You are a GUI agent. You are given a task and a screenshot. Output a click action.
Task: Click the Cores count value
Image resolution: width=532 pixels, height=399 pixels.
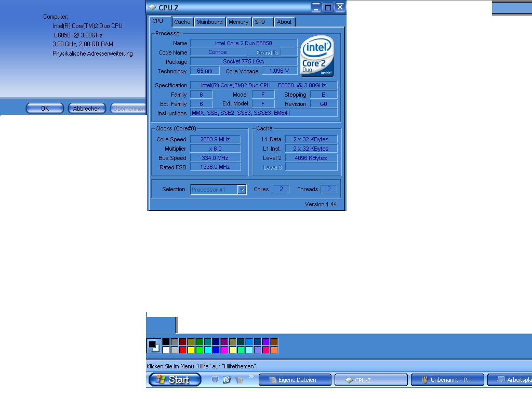click(x=281, y=189)
